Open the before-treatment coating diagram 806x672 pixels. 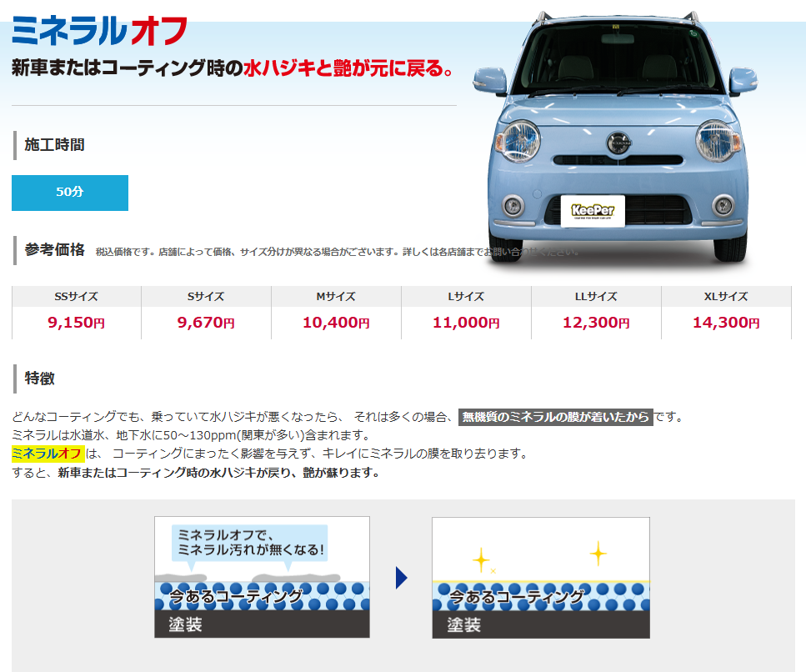pos(262,577)
